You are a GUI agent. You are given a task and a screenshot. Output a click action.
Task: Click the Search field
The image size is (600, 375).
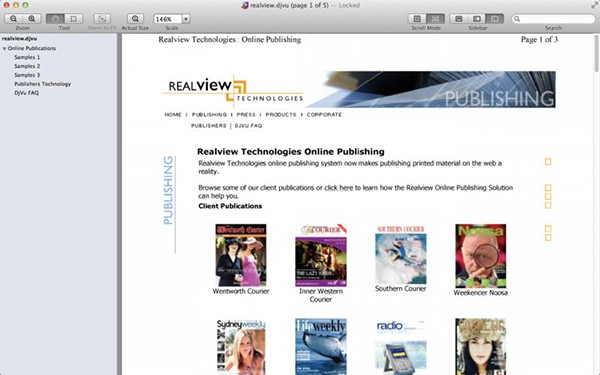pos(554,19)
